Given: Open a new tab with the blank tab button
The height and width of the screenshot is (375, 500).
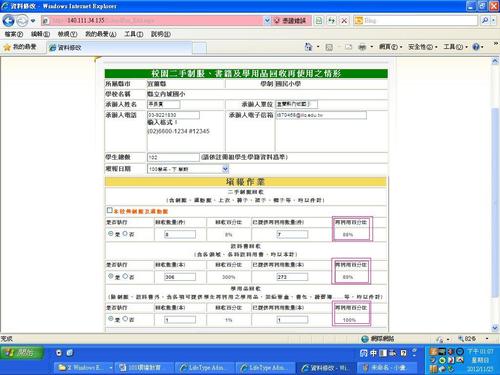Looking at the screenshot, I should 199,48.
